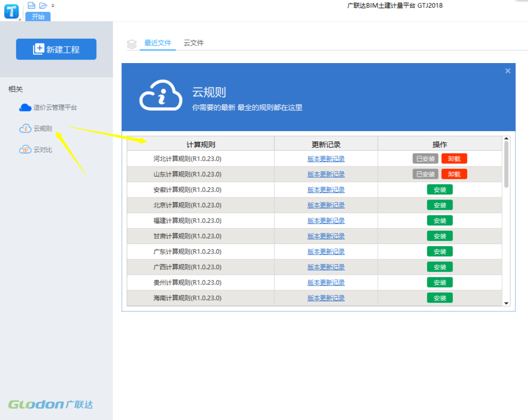Open 版本更新记录 for 山东计算规则
The width and height of the screenshot is (528, 420).
point(326,174)
